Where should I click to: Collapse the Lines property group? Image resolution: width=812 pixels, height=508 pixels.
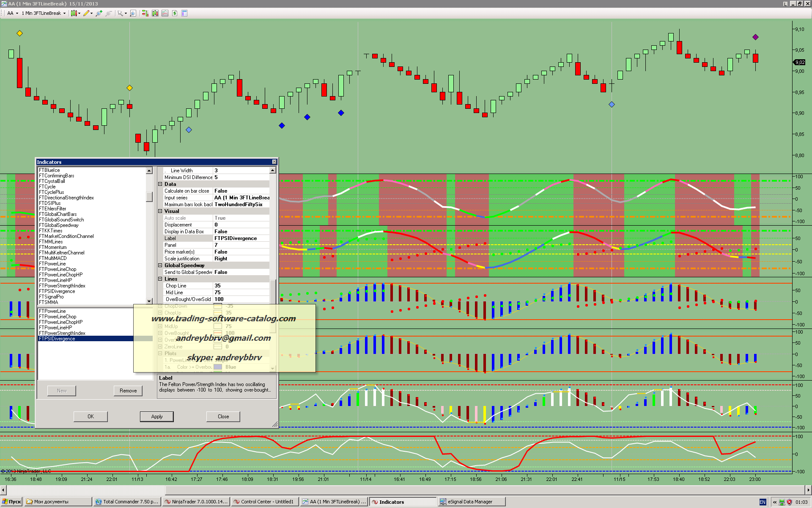[160, 279]
